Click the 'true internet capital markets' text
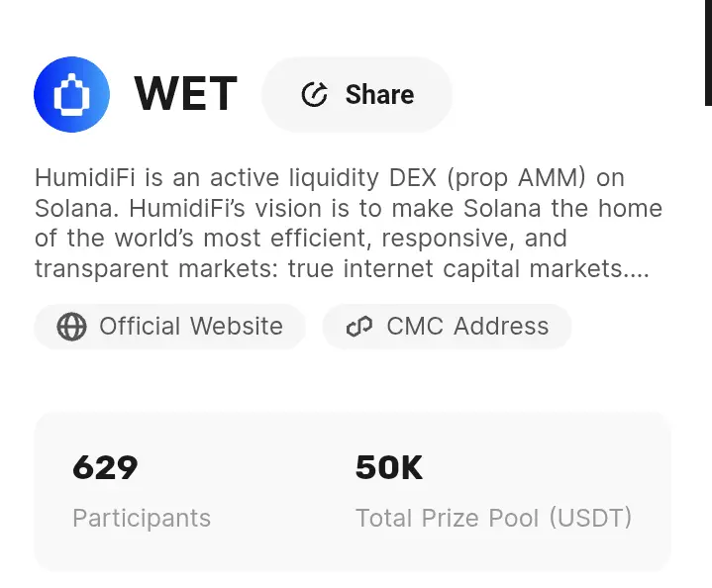Screen dimensions: 712x588 tap(456, 268)
